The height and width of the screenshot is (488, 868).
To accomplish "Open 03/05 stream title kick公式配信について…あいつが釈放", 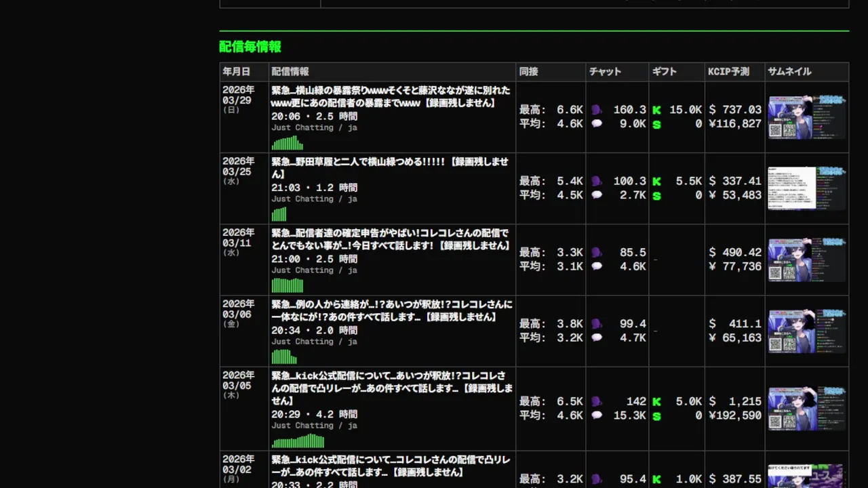I will (x=392, y=388).
